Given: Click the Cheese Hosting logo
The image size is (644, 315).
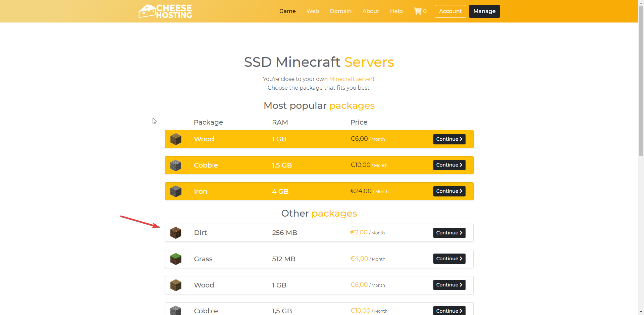Looking at the screenshot, I should point(165,11).
